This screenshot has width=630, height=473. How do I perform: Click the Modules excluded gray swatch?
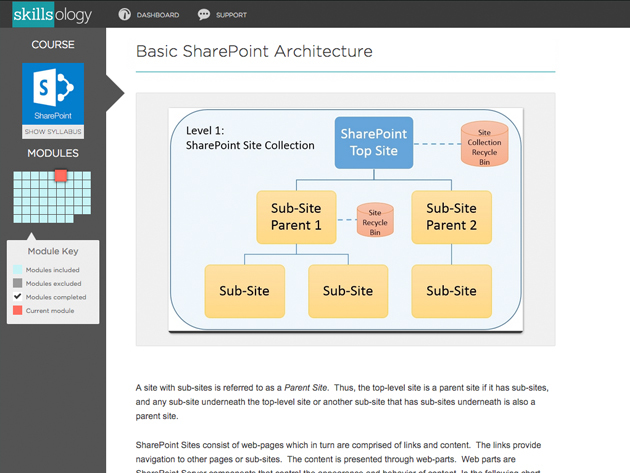(x=17, y=284)
